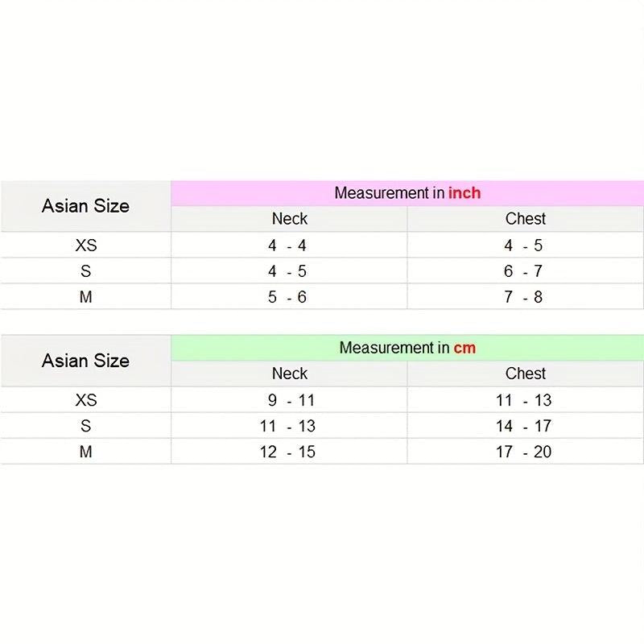Click the red word "inch" in header

tap(464, 193)
